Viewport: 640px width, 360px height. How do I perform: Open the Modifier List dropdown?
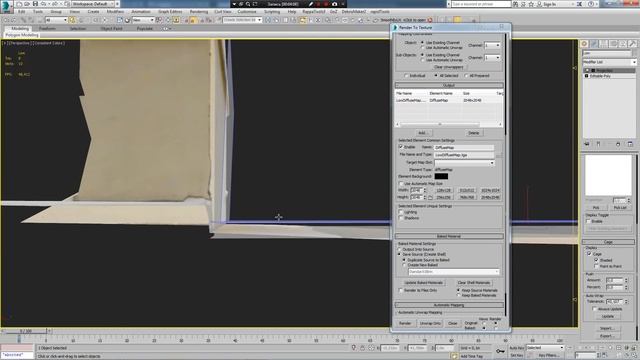tap(609, 62)
